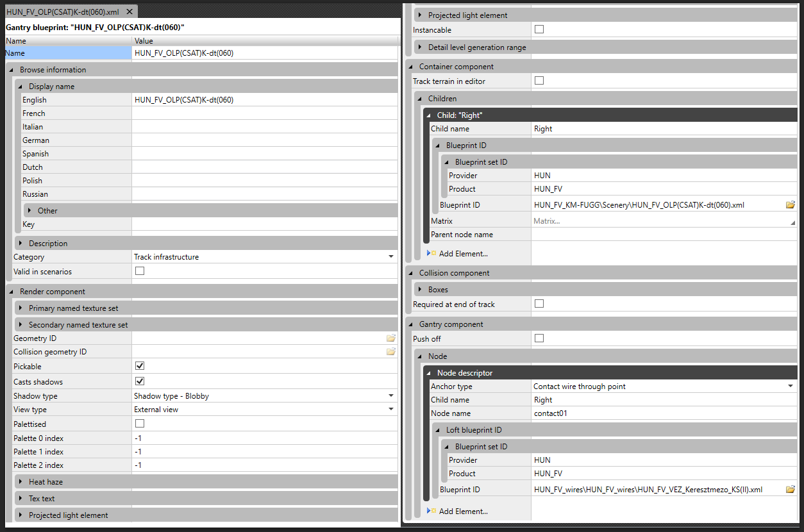Edit the Palette 2 index value
The height and width of the screenshot is (532, 804).
(265, 465)
